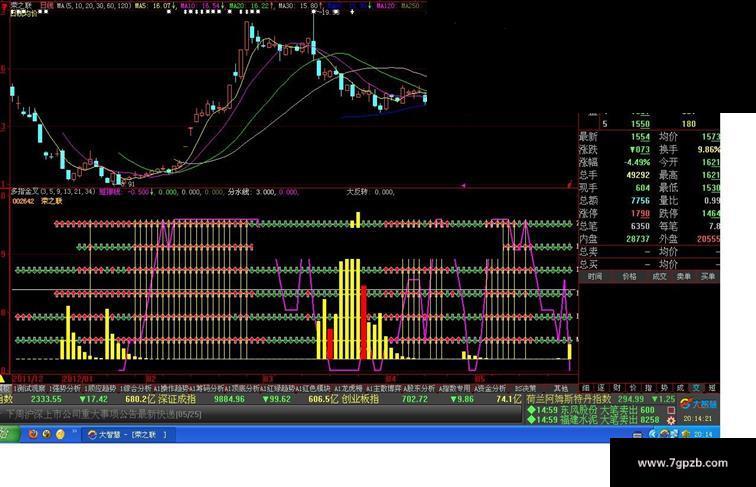756x487 pixels.
Task: Open the 综合分析 indicator tab
Action: pyautogui.click(x=135, y=388)
